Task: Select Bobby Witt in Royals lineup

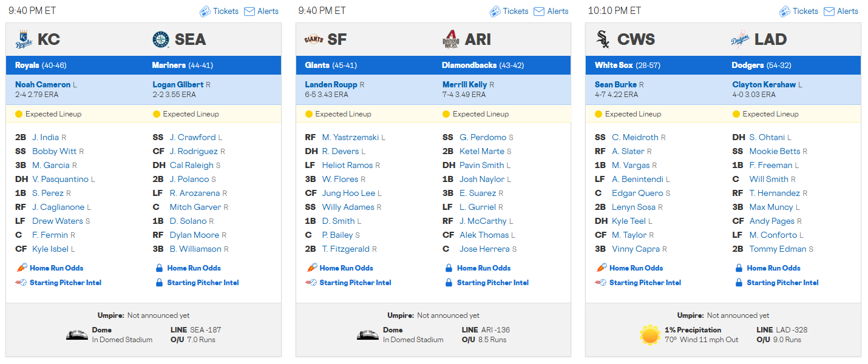Action: click(x=55, y=151)
